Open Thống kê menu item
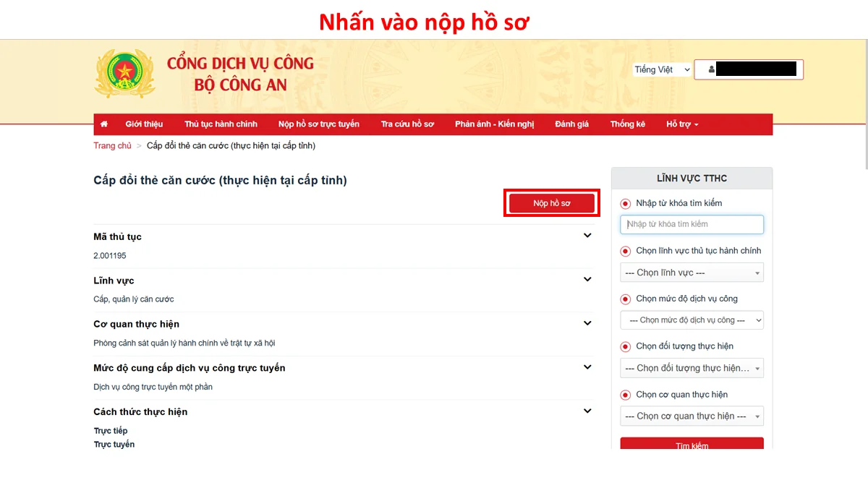Viewport: 868px width, 488px height. click(627, 124)
